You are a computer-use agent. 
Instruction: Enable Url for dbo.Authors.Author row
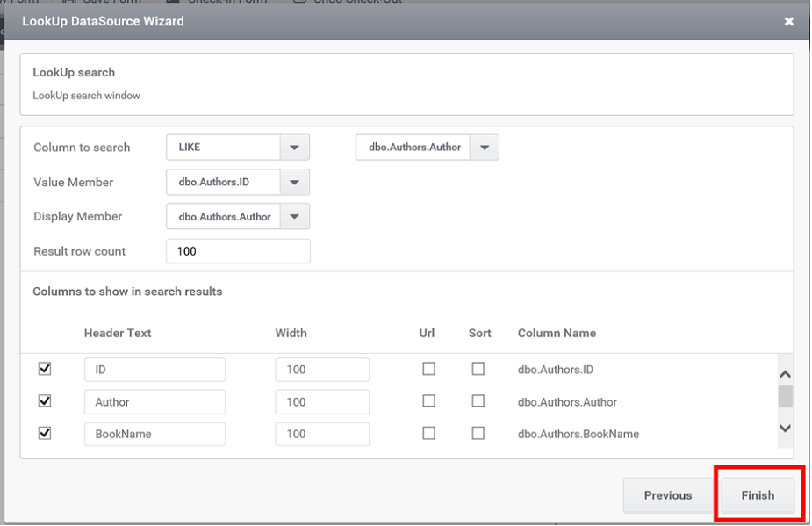[x=428, y=401]
